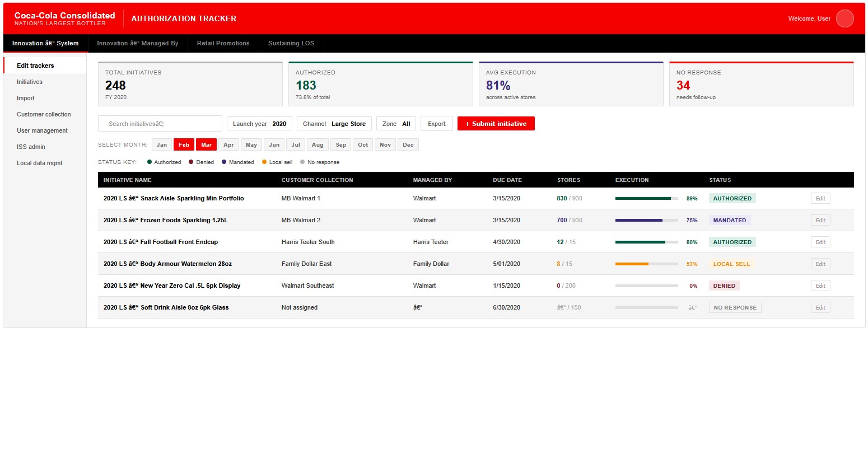
Task: Toggle the Feb month filter
Action: 184,145
